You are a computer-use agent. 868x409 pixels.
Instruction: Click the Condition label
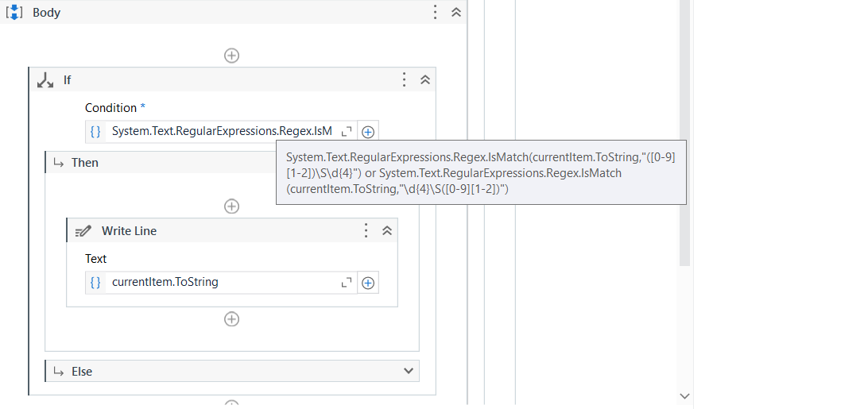point(110,108)
